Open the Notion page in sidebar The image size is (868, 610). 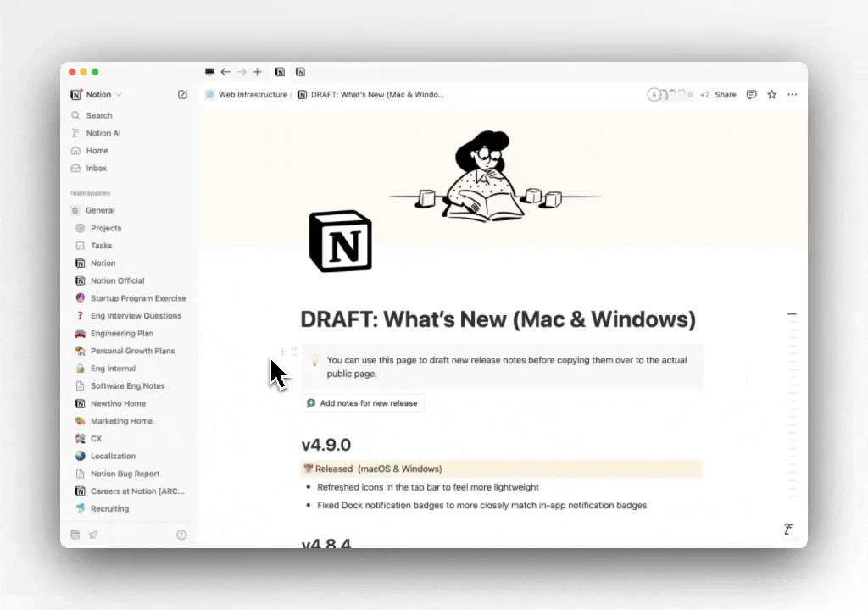coord(103,263)
